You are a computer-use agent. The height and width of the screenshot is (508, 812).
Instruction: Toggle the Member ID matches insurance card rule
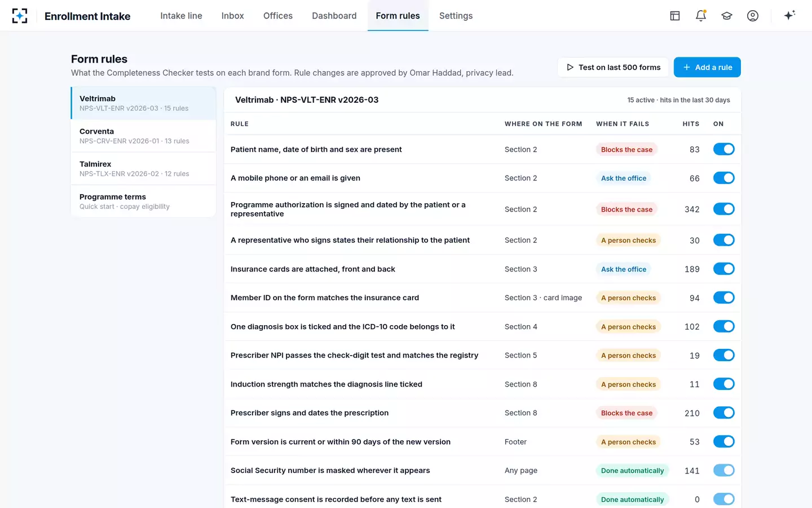tap(724, 297)
